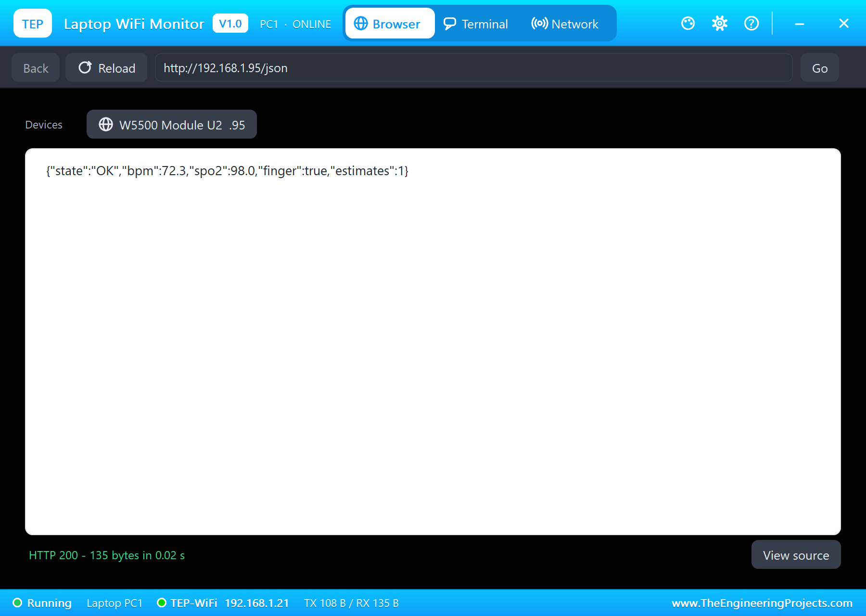
Task: Click Laptop PC1 in status bar
Action: tap(115, 603)
